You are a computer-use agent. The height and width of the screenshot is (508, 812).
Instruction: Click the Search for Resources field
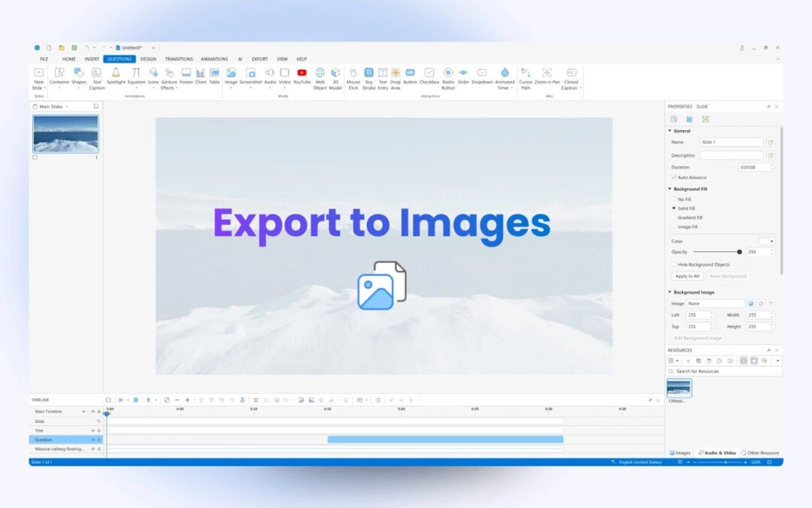coord(724,372)
